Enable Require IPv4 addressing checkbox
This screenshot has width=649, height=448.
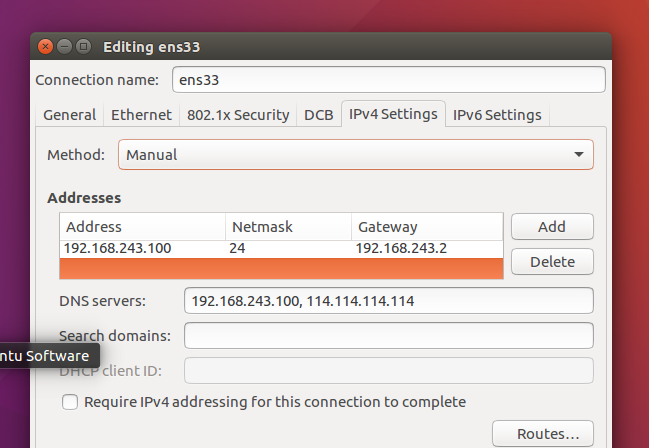[x=70, y=402]
